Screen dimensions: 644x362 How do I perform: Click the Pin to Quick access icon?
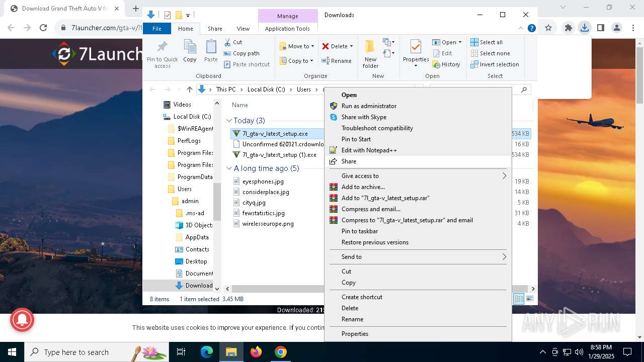pyautogui.click(x=162, y=48)
